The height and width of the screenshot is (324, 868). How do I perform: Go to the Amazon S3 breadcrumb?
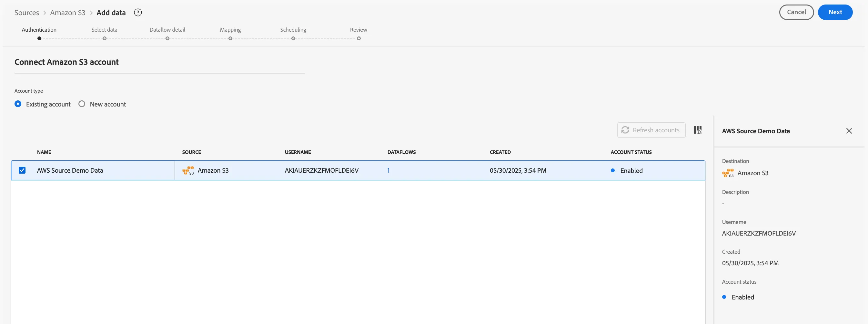pyautogui.click(x=68, y=13)
